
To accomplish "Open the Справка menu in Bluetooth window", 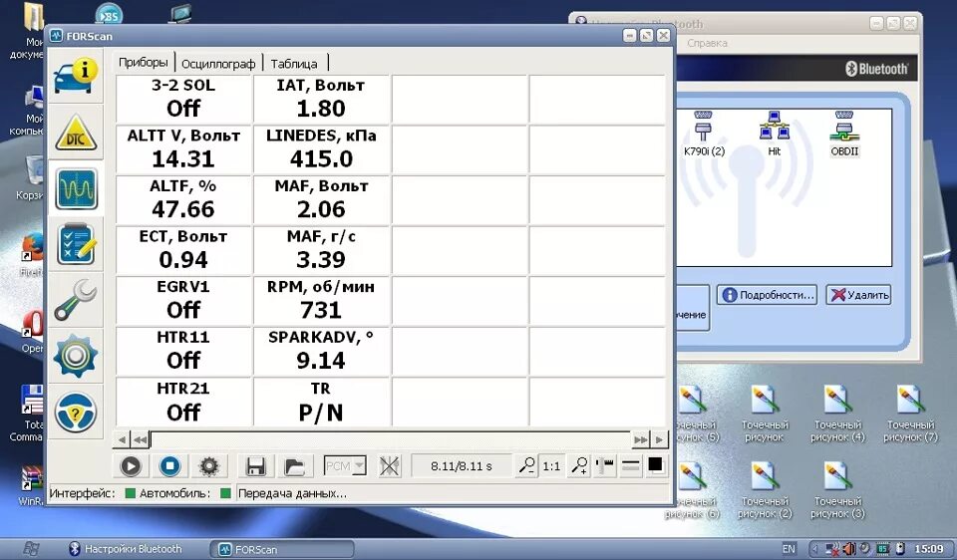I will tap(707, 43).
